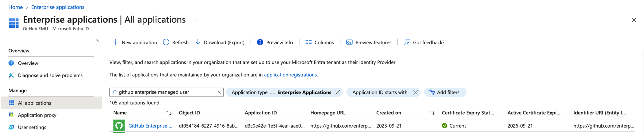Click the Homepage URL column header

328,113
